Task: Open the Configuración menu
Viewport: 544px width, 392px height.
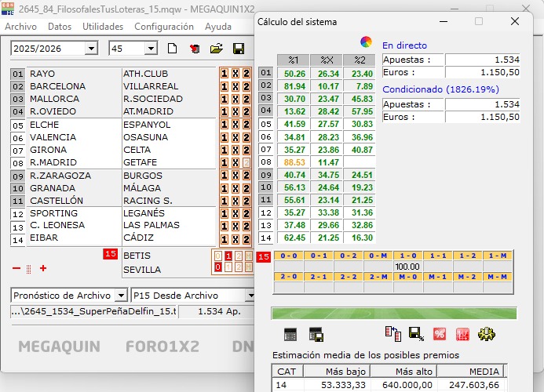Action: tap(164, 26)
